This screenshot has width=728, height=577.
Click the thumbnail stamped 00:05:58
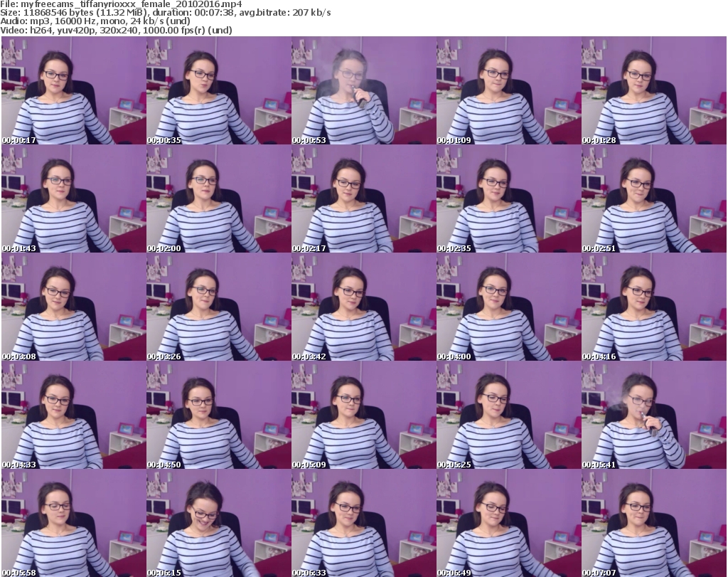74,523
